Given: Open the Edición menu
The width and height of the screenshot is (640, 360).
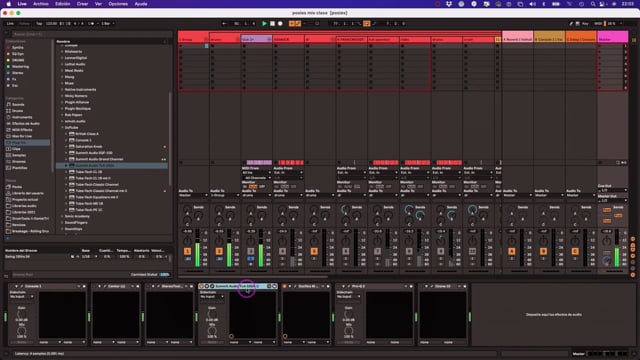Looking at the screenshot, I should [62, 4].
